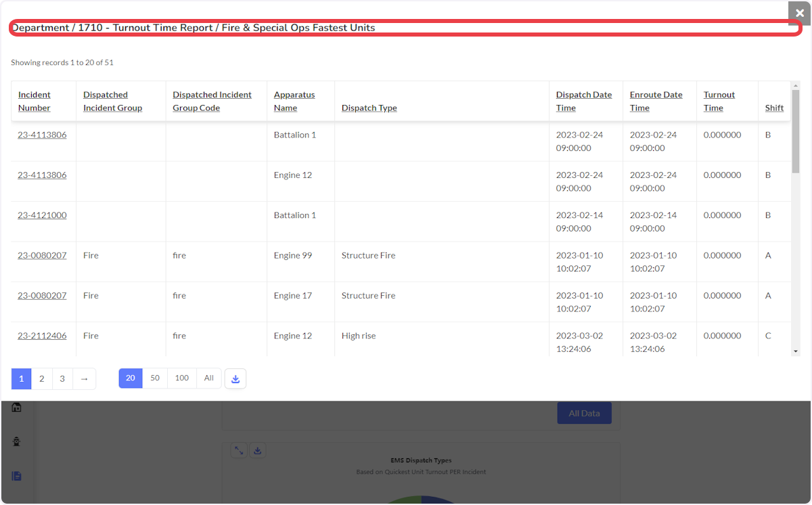Viewport: 812px width, 505px height.
Task: Go to page 3
Action: 62,378
